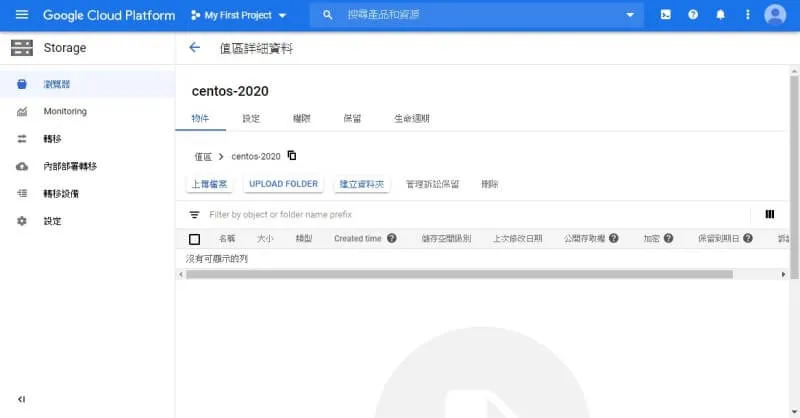Show help for 加密 column
The height and width of the screenshot is (418, 800).
coord(668,238)
